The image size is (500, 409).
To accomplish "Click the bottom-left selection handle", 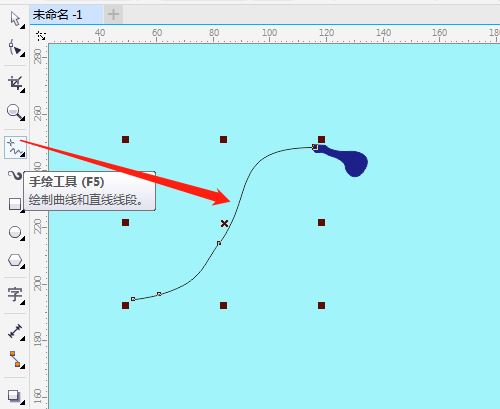I will point(125,305).
